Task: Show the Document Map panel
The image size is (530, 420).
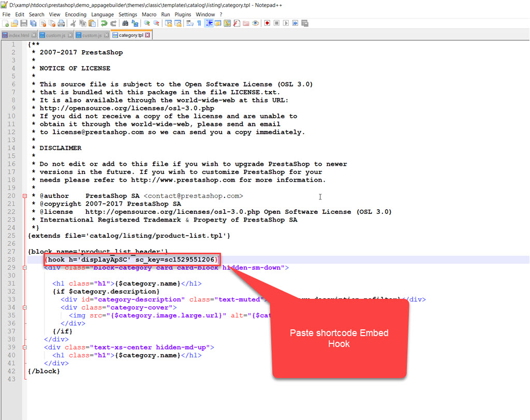Action: pos(228,23)
